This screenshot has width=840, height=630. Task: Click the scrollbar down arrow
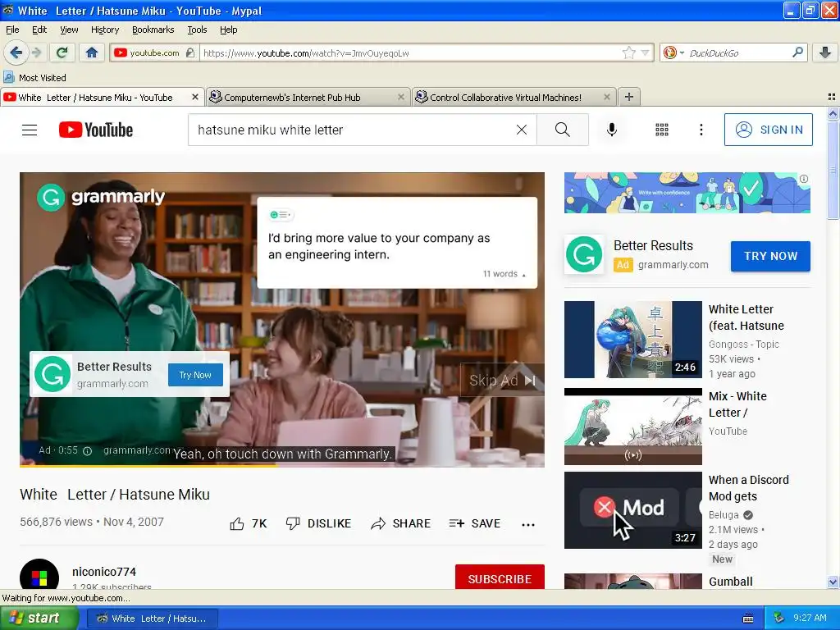(832, 582)
